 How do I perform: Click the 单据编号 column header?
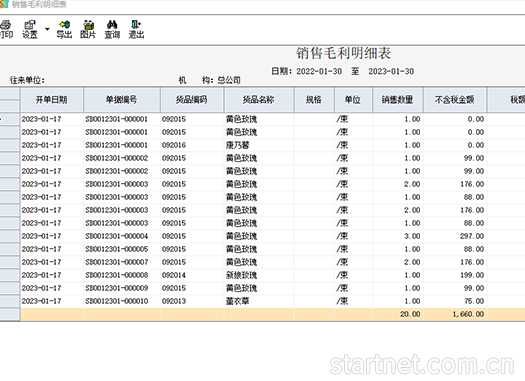click(x=122, y=99)
